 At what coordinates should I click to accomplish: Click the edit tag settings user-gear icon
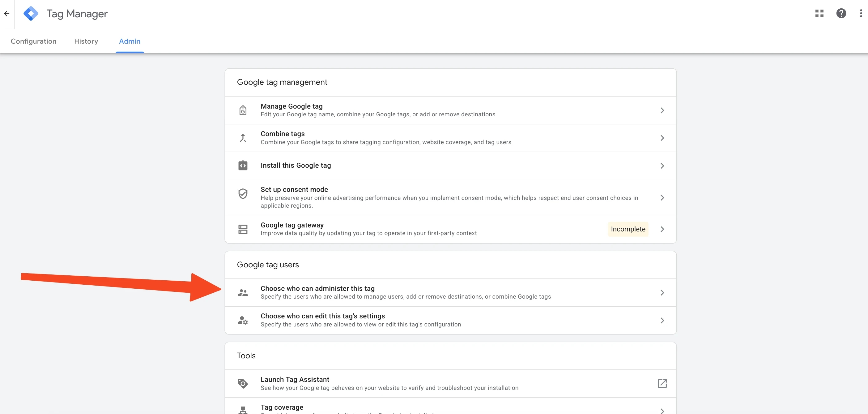(x=243, y=320)
